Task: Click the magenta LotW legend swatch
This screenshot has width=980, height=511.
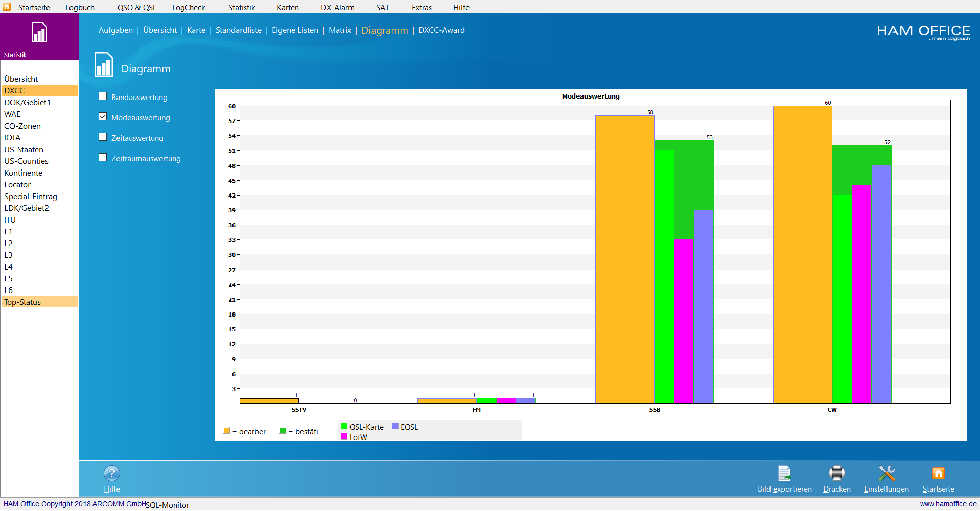Action: click(x=344, y=436)
